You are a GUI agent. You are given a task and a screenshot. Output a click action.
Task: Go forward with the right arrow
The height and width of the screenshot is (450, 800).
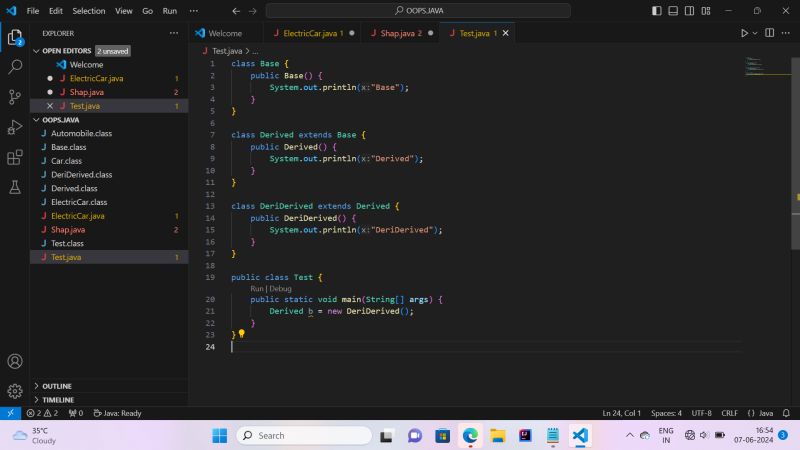[253, 11]
